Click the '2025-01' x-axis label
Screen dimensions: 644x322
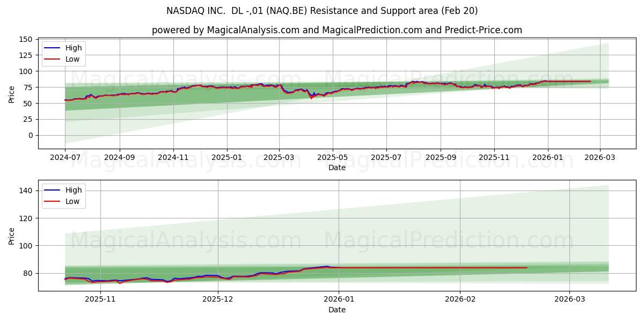[226, 158]
